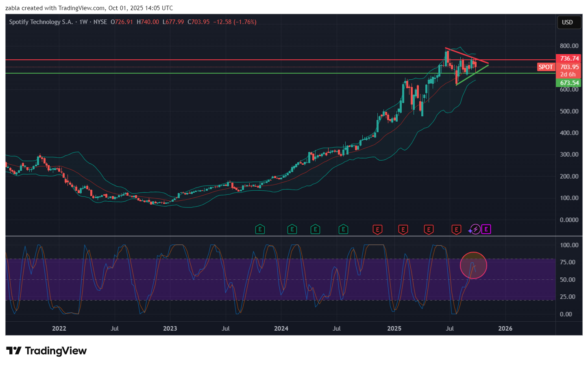
Task: Click the 800.00 level on price axis
Action: click(569, 46)
